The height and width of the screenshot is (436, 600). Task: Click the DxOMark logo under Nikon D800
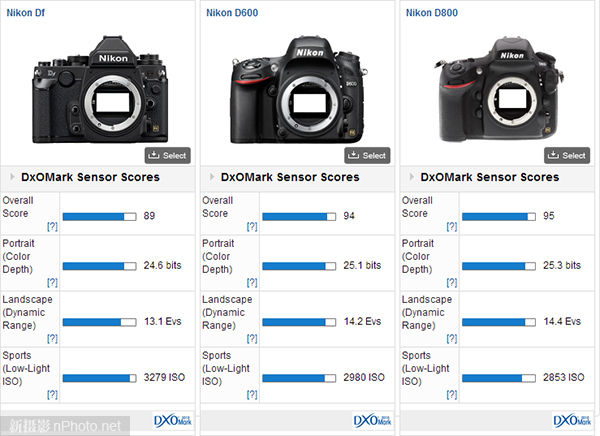tap(572, 421)
